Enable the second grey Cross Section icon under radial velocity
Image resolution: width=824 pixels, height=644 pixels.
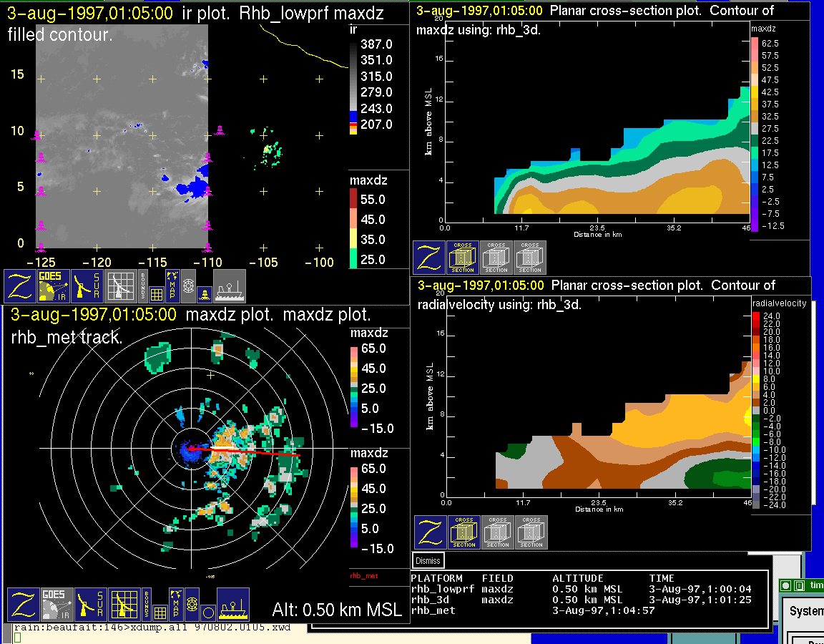[x=498, y=533]
